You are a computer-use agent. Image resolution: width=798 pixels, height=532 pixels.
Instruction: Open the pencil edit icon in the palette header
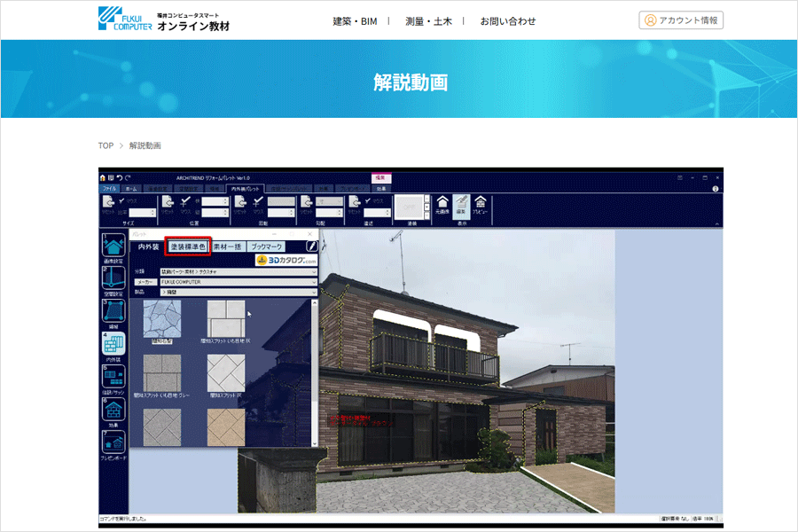click(x=310, y=246)
